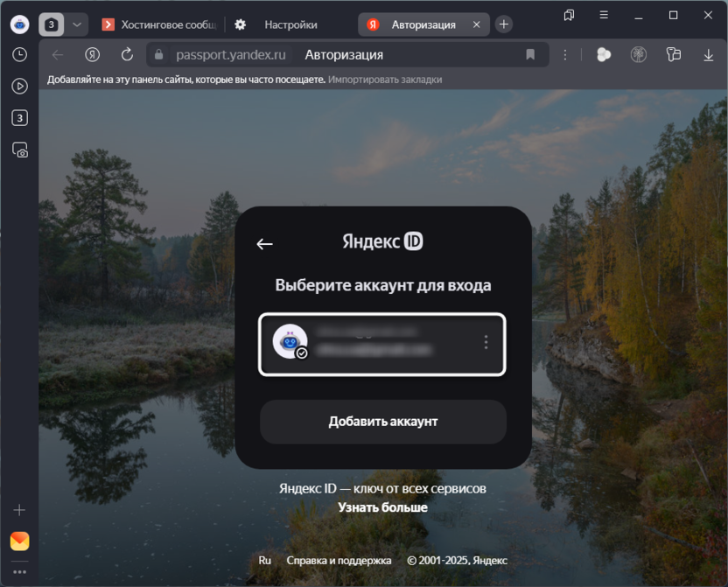Reload the page

tap(127, 55)
